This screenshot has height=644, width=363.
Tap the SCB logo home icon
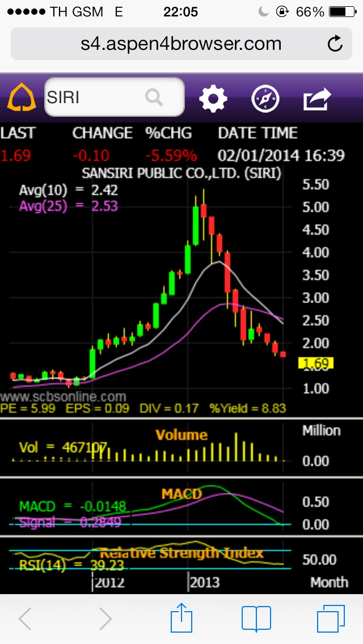(22, 98)
